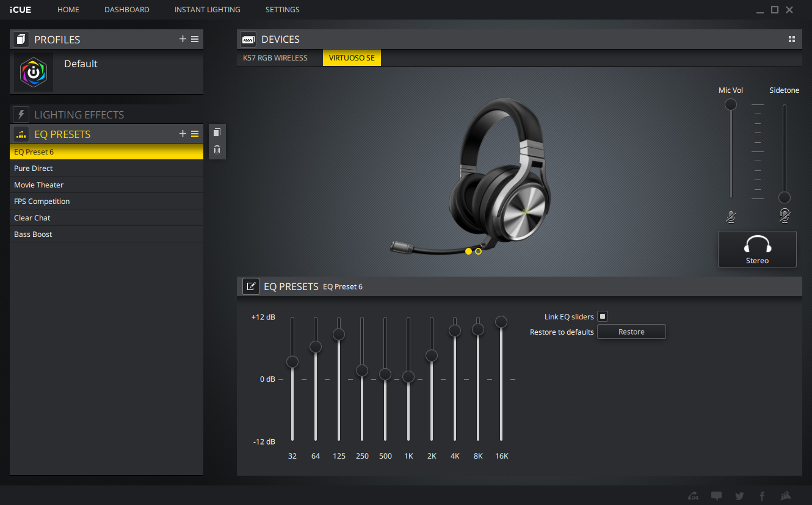The height and width of the screenshot is (505, 812).
Task: Open the DASHBOARD menu
Action: click(127, 10)
